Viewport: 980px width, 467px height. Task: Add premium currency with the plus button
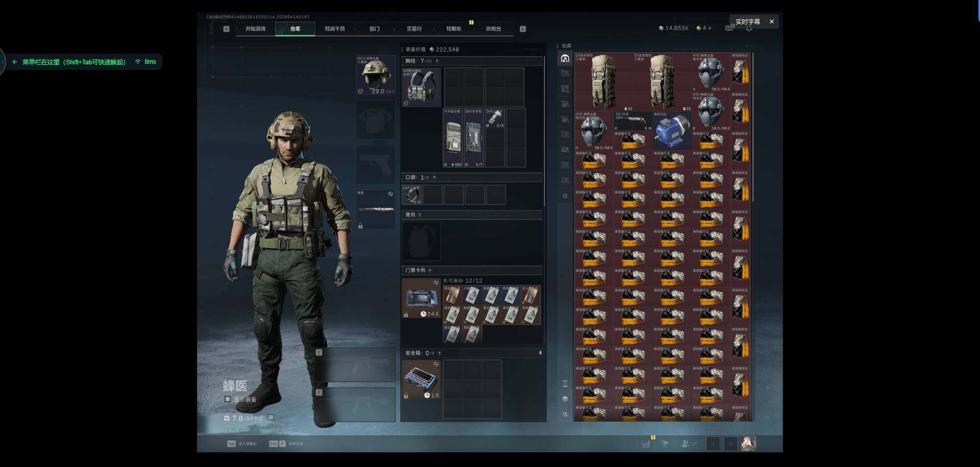coord(709,28)
